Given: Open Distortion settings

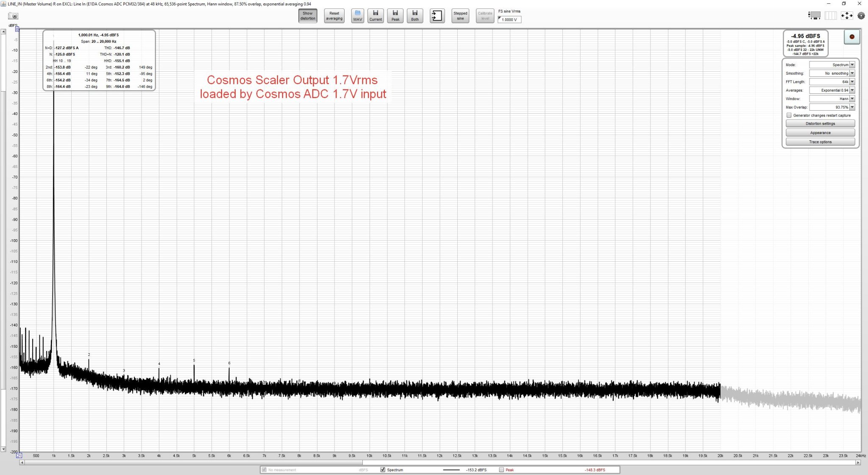Looking at the screenshot, I should (820, 123).
